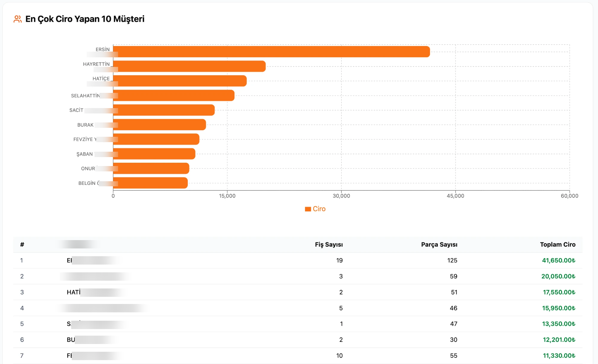This screenshot has height=364, width=598.
Task: Click the Parça Sayısı column header
Action: click(x=439, y=245)
